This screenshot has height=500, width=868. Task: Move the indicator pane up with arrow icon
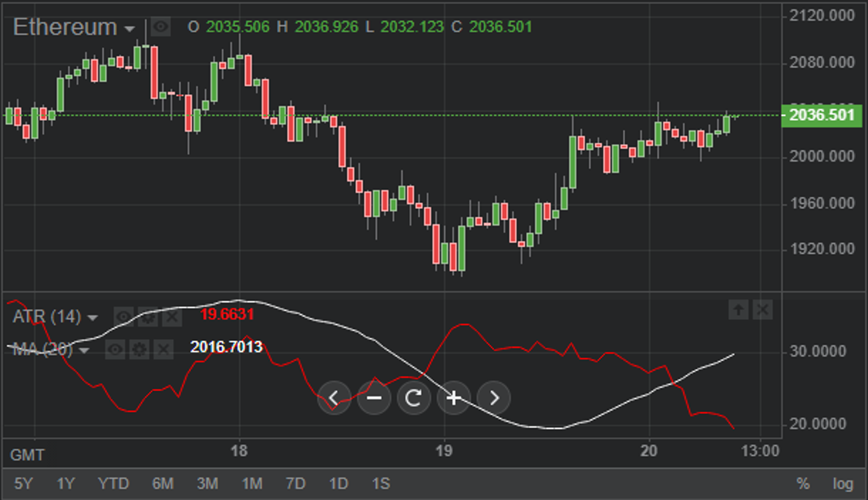pos(738,310)
